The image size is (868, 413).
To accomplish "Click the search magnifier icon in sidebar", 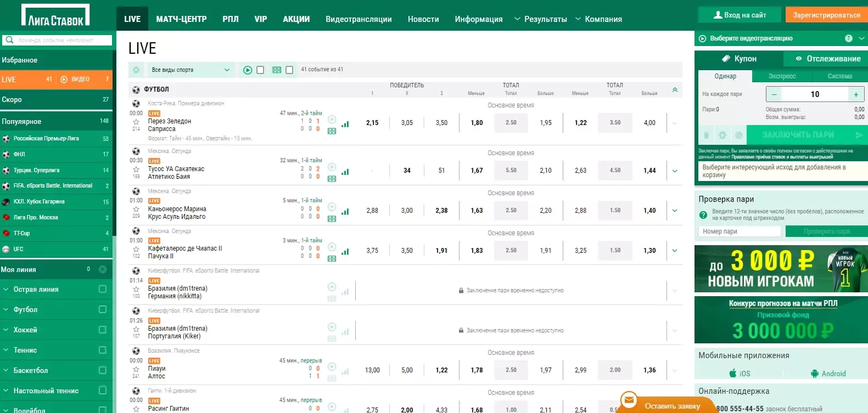I will tap(9, 40).
